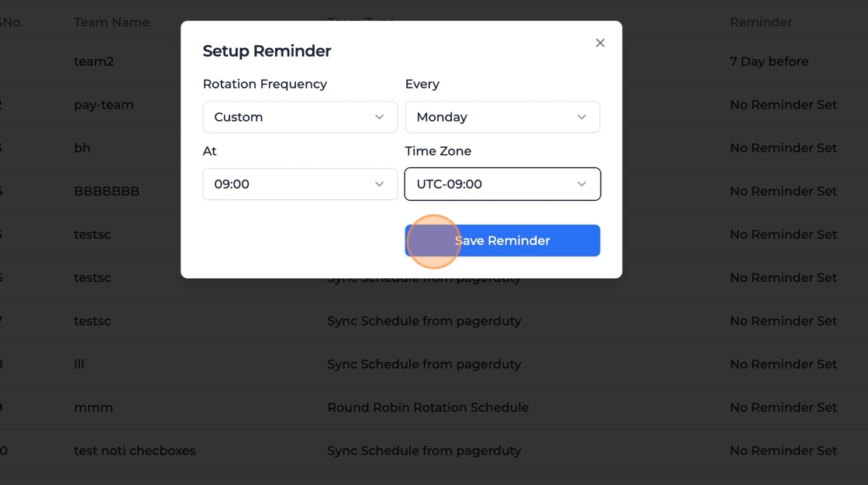Close the Setup Reminder dialog
The height and width of the screenshot is (485, 868).
click(600, 43)
